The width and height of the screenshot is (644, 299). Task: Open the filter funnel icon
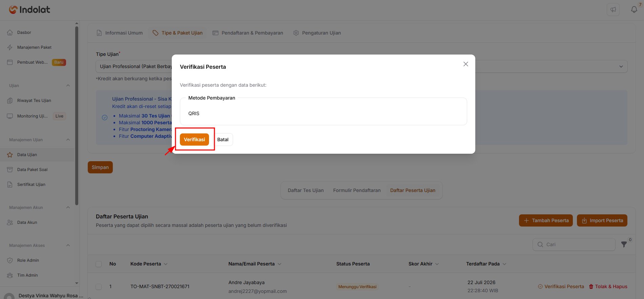(624, 244)
